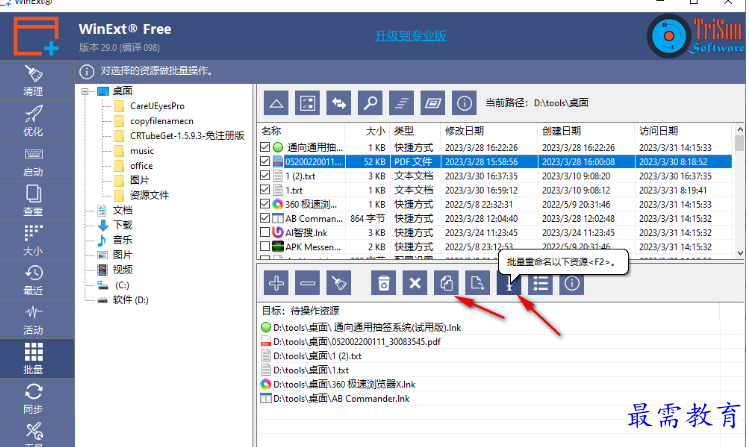Add resources with the plus icon

point(277,283)
